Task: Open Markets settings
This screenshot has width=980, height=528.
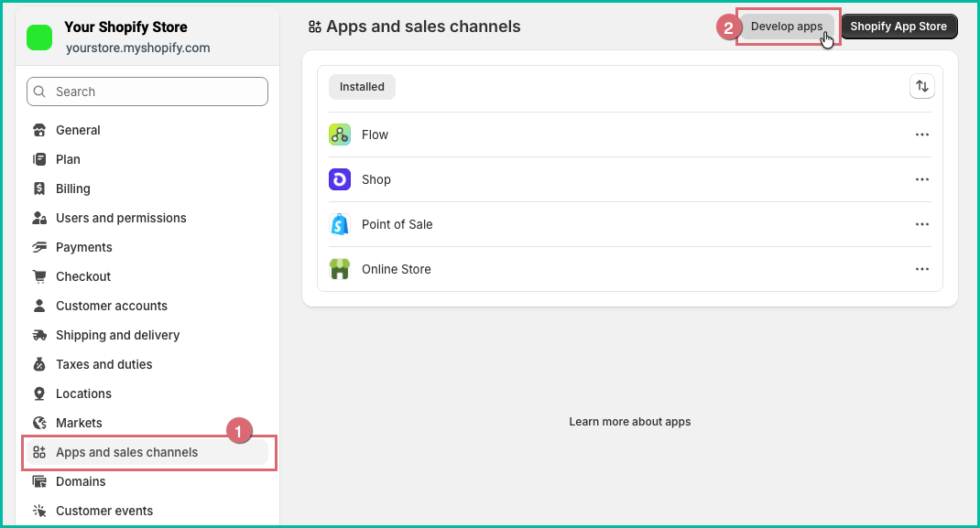Action: pyautogui.click(x=147, y=423)
